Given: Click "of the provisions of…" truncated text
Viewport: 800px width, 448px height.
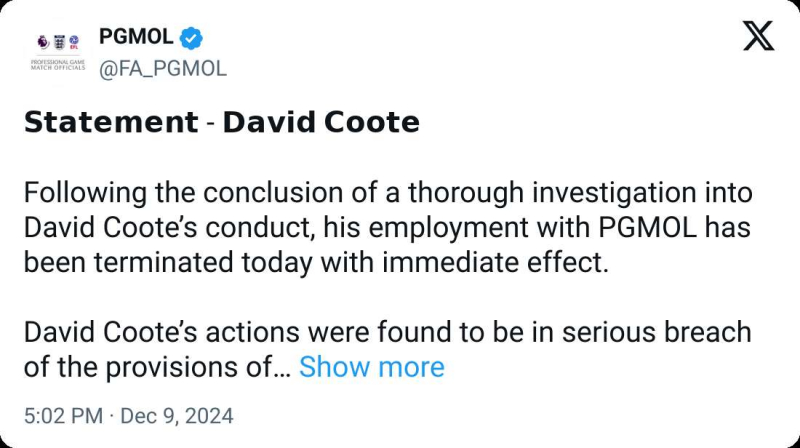Looking at the screenshot, I should coord(156,367).
